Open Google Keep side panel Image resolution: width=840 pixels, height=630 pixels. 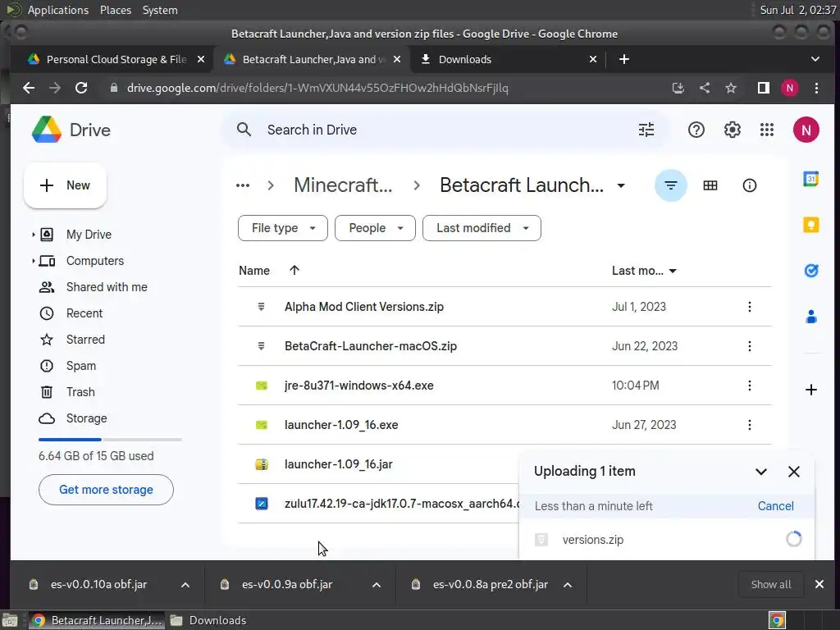point(810,225)
